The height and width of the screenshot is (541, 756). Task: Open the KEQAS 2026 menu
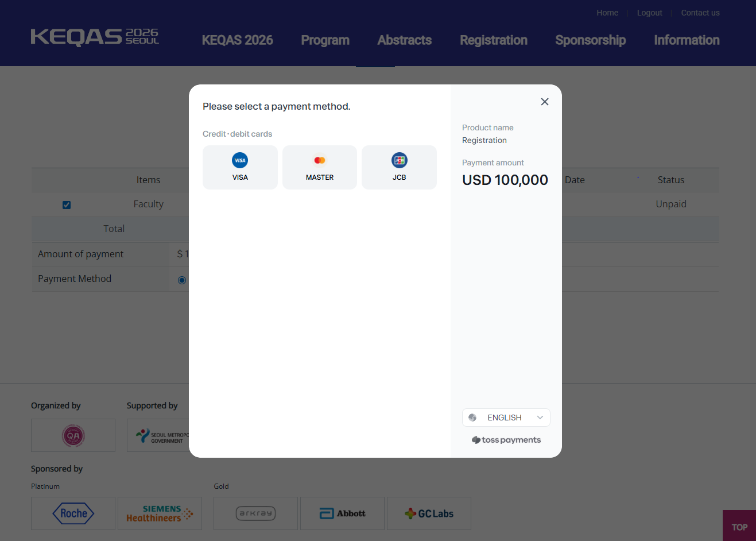point(237,40)
